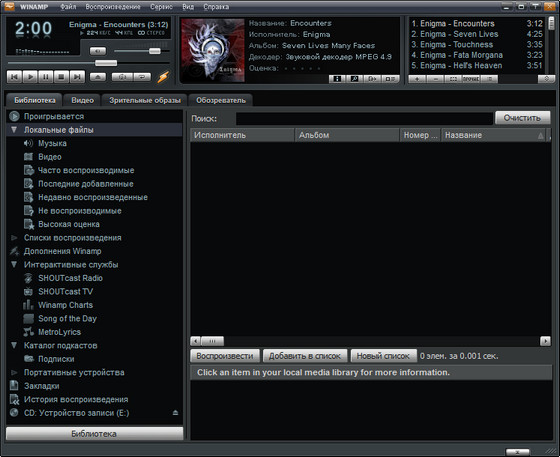The image size is (560, 457).
Task: Click the previous track button
Action: (x=14, y=77)
